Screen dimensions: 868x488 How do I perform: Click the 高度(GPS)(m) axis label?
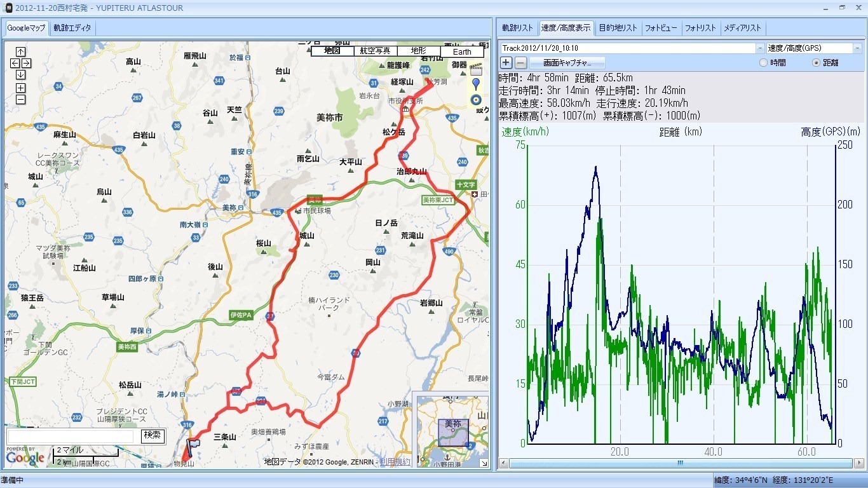(x=831, y=132)
